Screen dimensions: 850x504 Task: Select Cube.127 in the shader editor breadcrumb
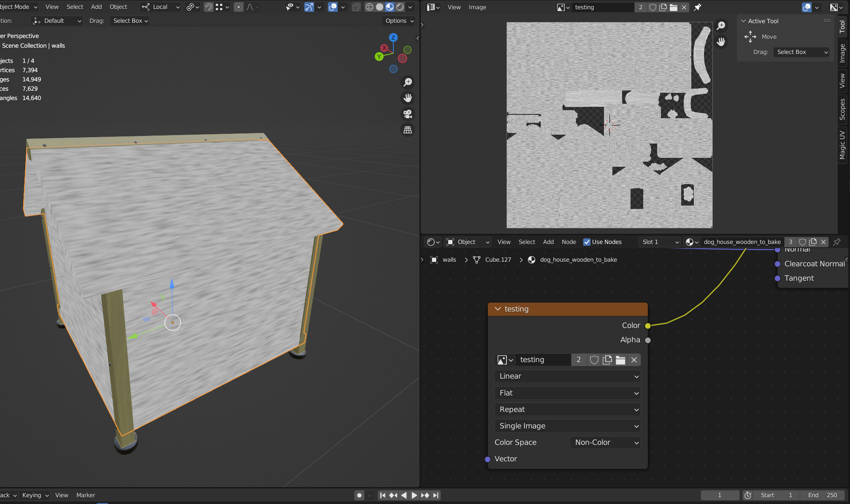point(498,260)
